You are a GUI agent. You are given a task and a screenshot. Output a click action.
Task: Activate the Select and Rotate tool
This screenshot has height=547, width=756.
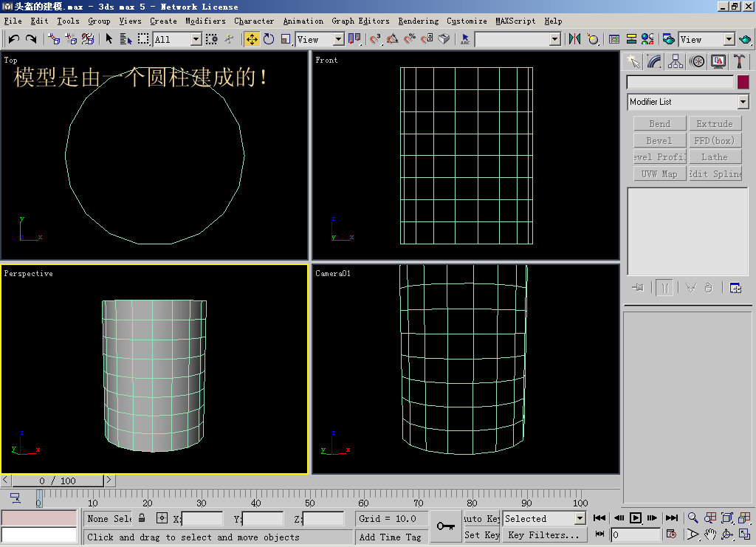[x=269, y=39]
